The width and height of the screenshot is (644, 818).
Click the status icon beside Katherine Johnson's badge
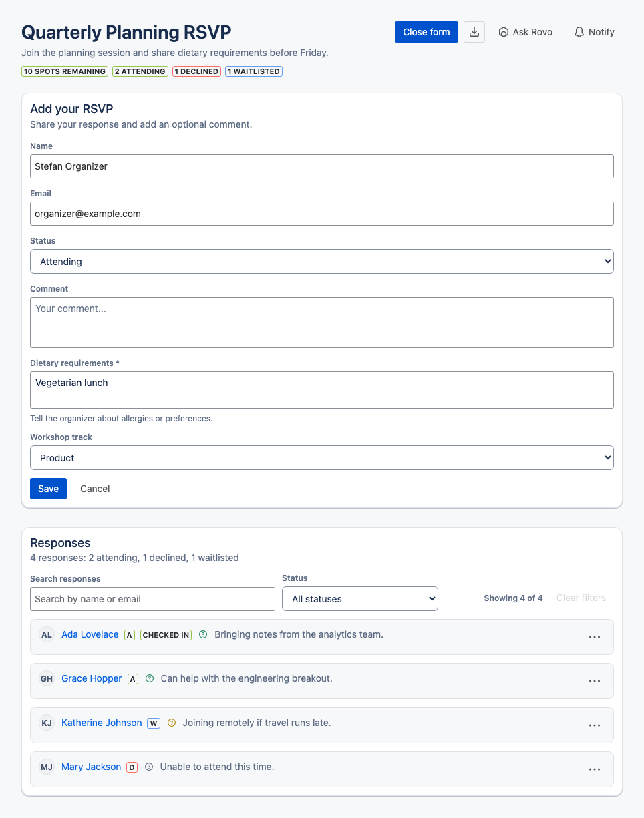(x=172, y=723)
